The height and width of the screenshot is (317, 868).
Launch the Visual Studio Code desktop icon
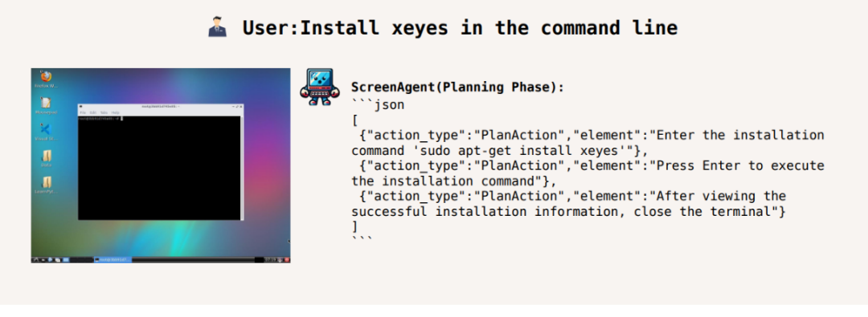click(x=46, y=132)
